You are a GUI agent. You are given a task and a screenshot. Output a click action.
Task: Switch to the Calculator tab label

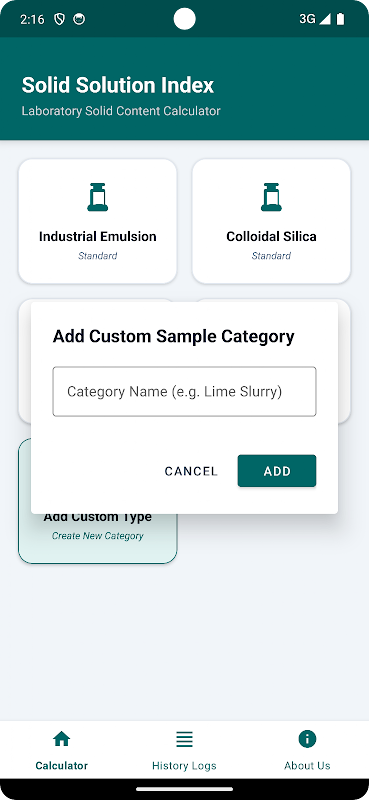pos(62,765)
